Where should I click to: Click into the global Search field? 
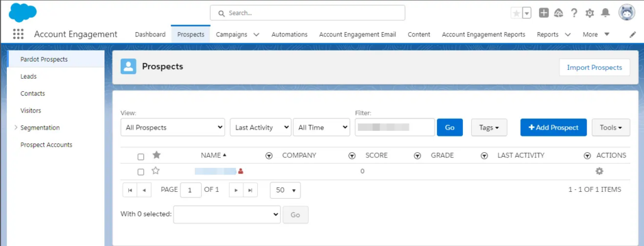click(x=307, y=13)
